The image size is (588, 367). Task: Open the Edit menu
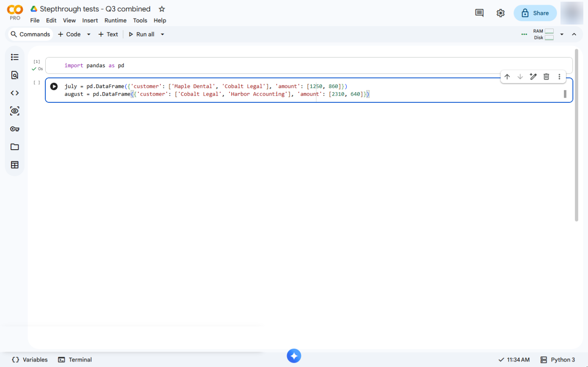51,20
